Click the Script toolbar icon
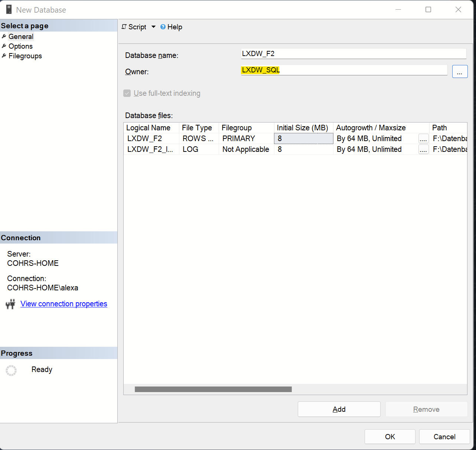Image resolution: width=476 pixels, height=450 pixels. click(x=124, y=27)
